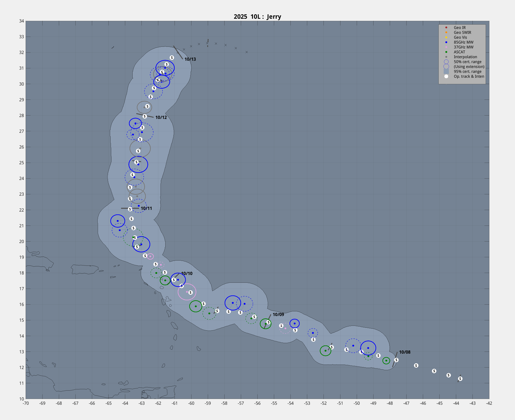The width and height of the screenshot is (515, 420).
Task: Click the white Op. track legend circle
Action: click(x=446, y=76)
